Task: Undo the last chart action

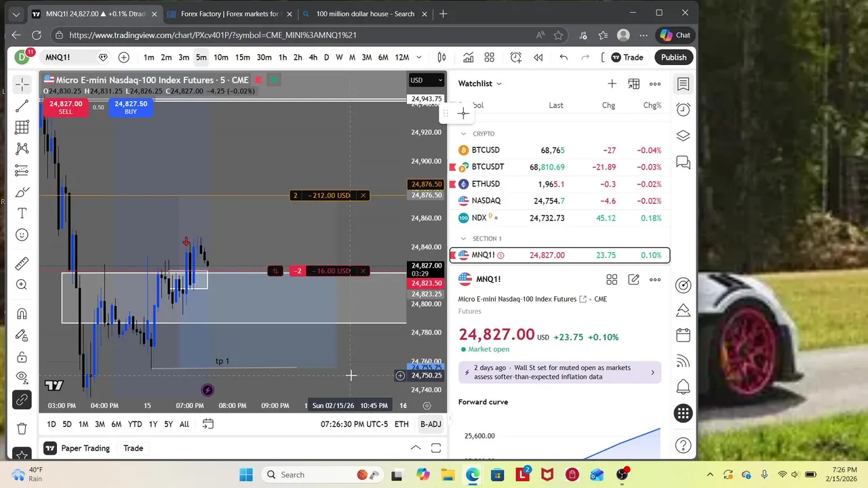Action: (x=564, y=58)
